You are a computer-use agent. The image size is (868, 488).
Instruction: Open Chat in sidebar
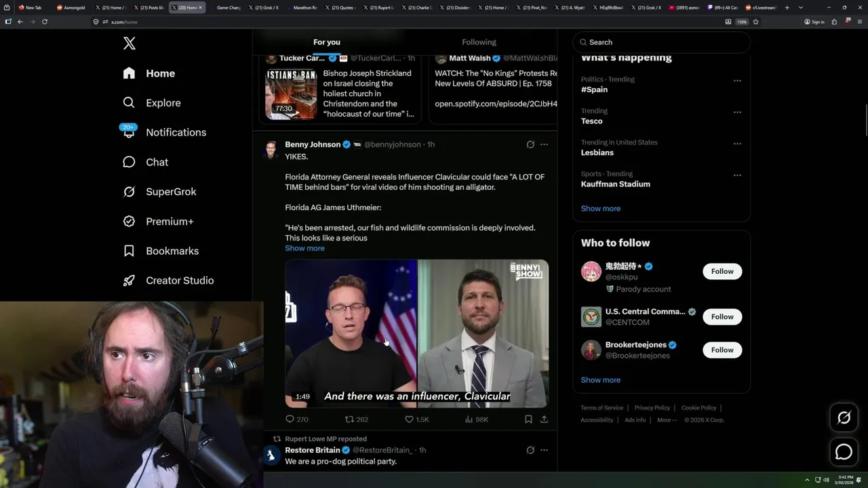146,162
